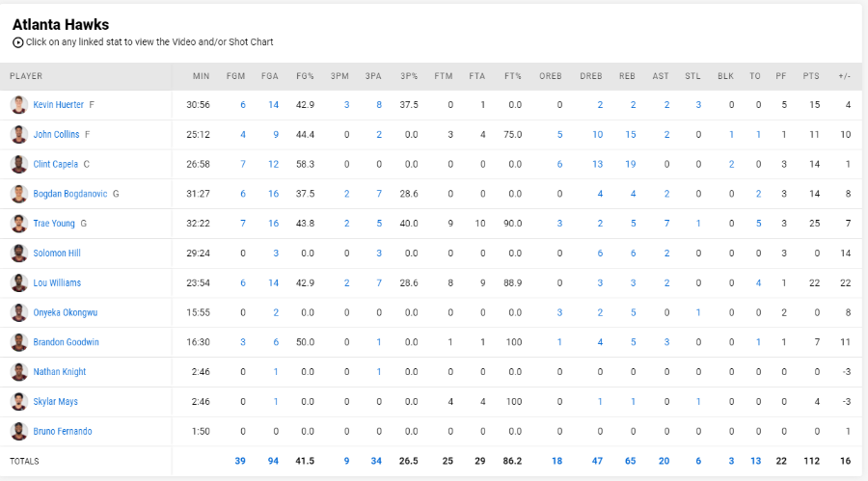Open Nathan Knight player link

point(59,372)
